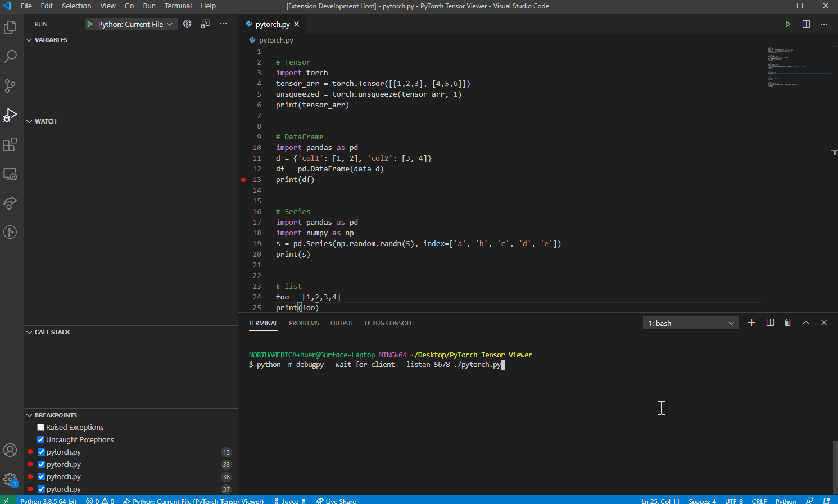
Task: Close the terminal panel
Action: pyautogui.click(x=824, y=323)
